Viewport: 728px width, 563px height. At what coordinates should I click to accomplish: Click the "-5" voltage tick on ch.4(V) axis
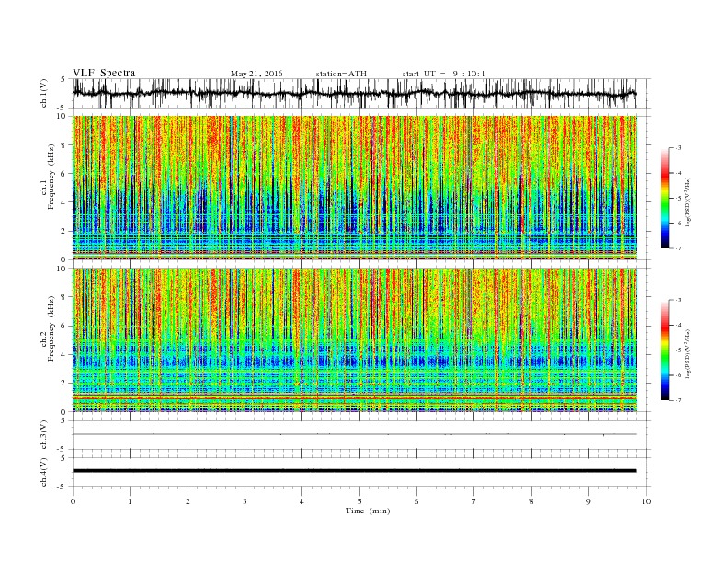pyautogui.click(x=63, y=487)
